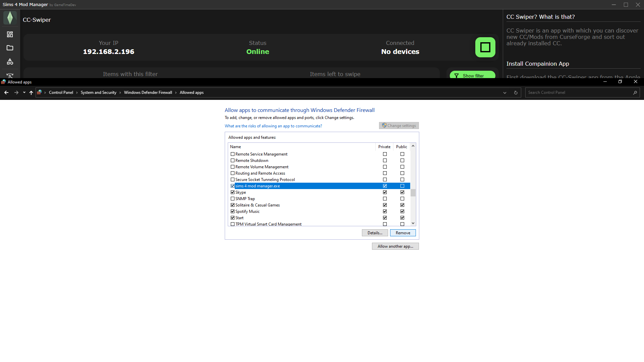644x362 pixels.
Task: Click scroll down arrow of apps list
Action: (x=413, y=223)
